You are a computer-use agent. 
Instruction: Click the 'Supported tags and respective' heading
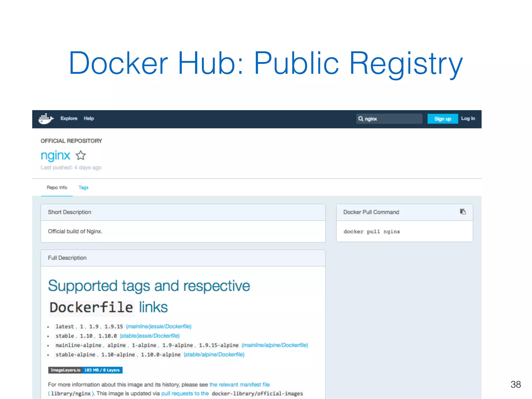[x=149, y=286]
